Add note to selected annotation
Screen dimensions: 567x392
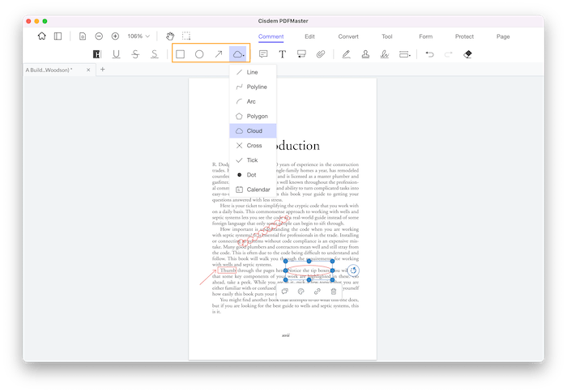coord(285,292)
